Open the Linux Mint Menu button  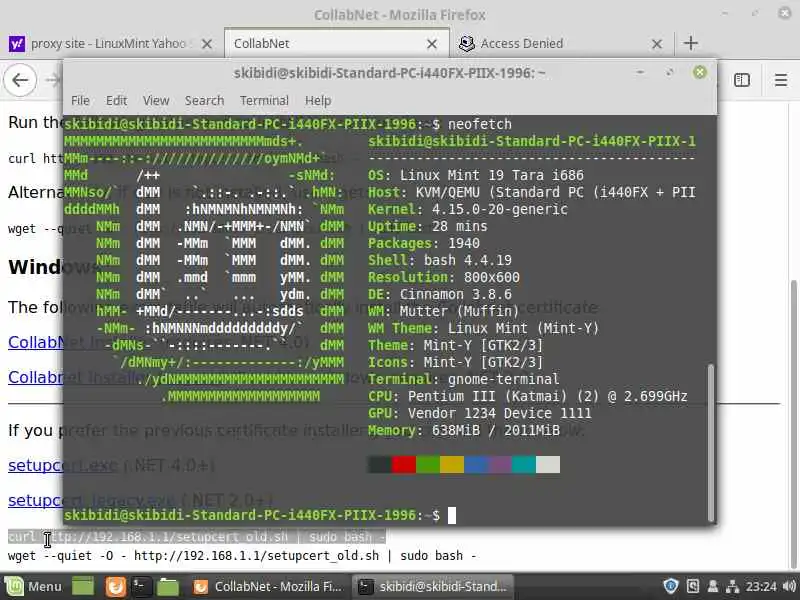click(x=34, y=587)
